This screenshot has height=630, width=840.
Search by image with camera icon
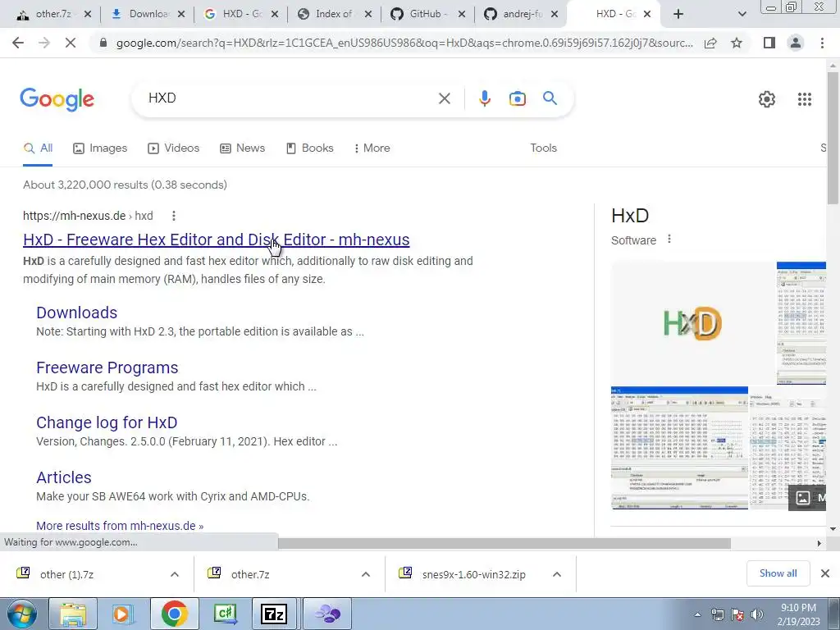point(517,98)
